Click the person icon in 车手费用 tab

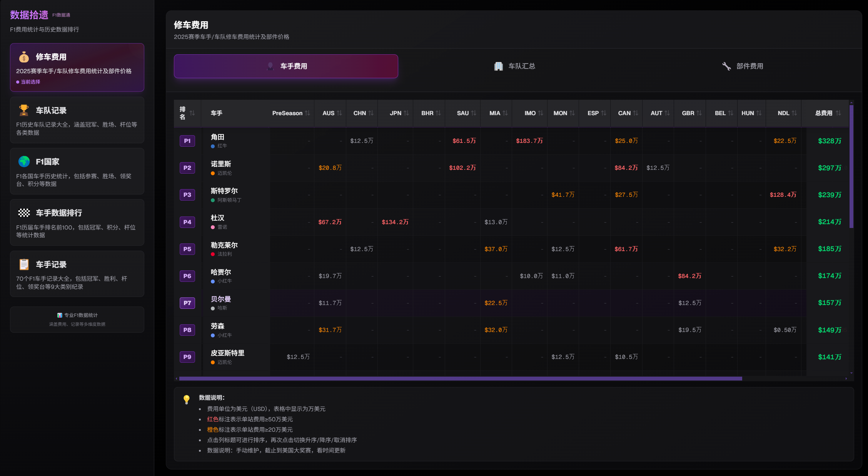point(270,66)
